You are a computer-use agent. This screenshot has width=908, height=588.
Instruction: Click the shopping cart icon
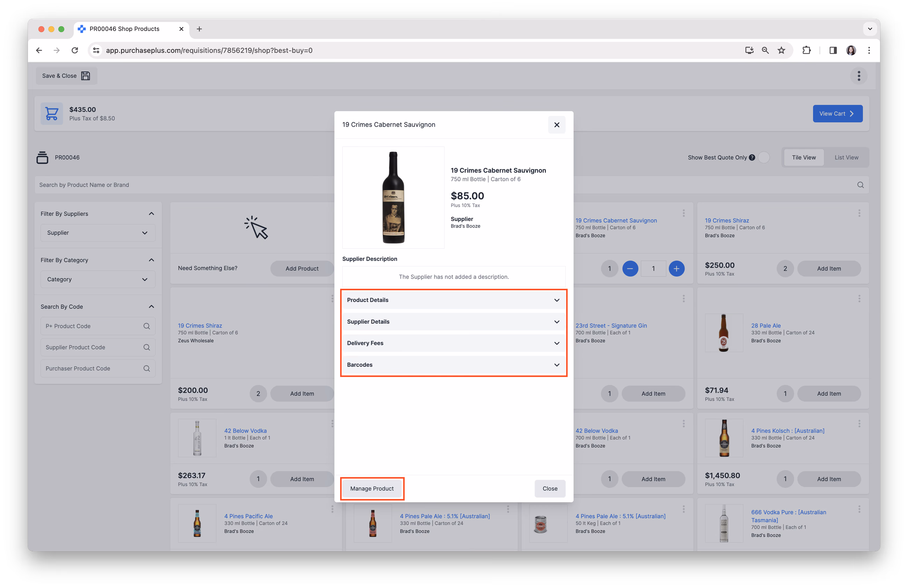point(52,113)
